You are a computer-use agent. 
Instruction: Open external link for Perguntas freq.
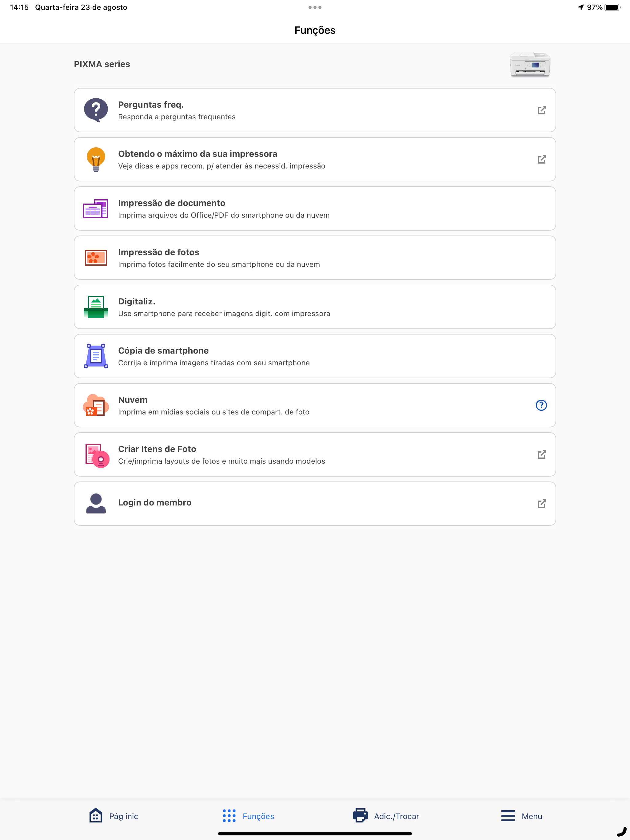[541, 110]
